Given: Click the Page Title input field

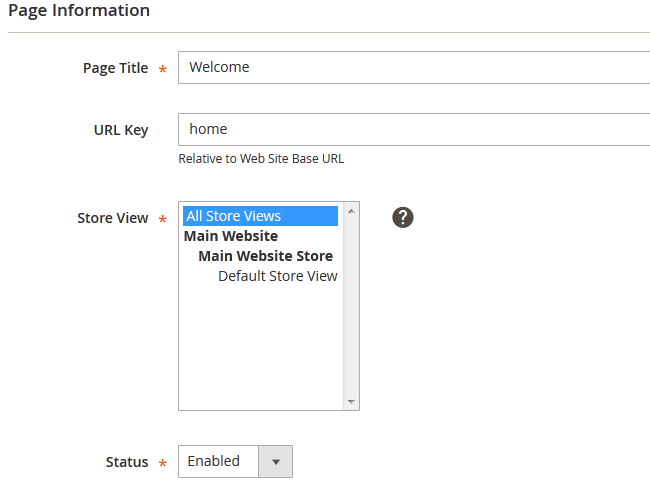Looking at the screenshot, I should [414, 68].
